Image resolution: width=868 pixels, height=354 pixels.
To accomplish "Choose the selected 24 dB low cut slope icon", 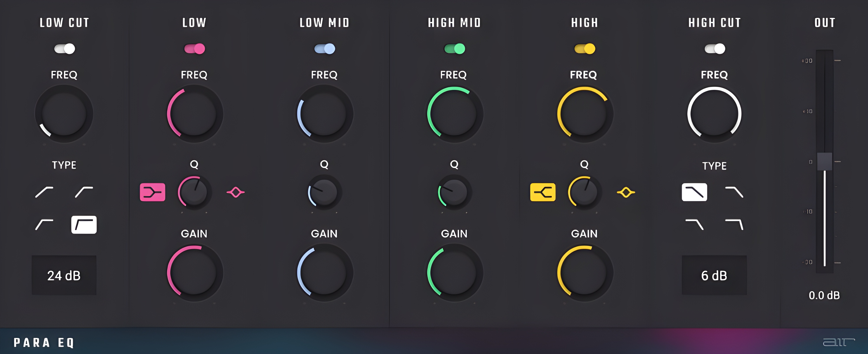I will (84, 224).
